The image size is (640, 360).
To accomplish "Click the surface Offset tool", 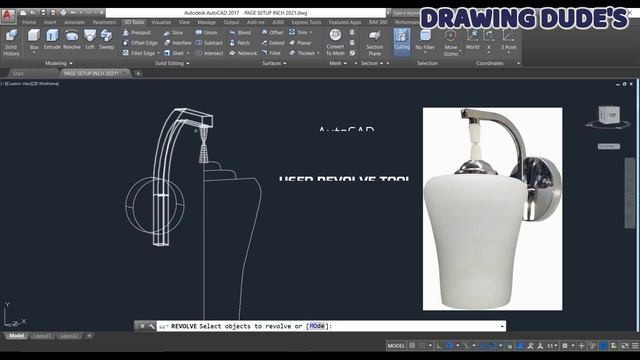I will point(272,32).
